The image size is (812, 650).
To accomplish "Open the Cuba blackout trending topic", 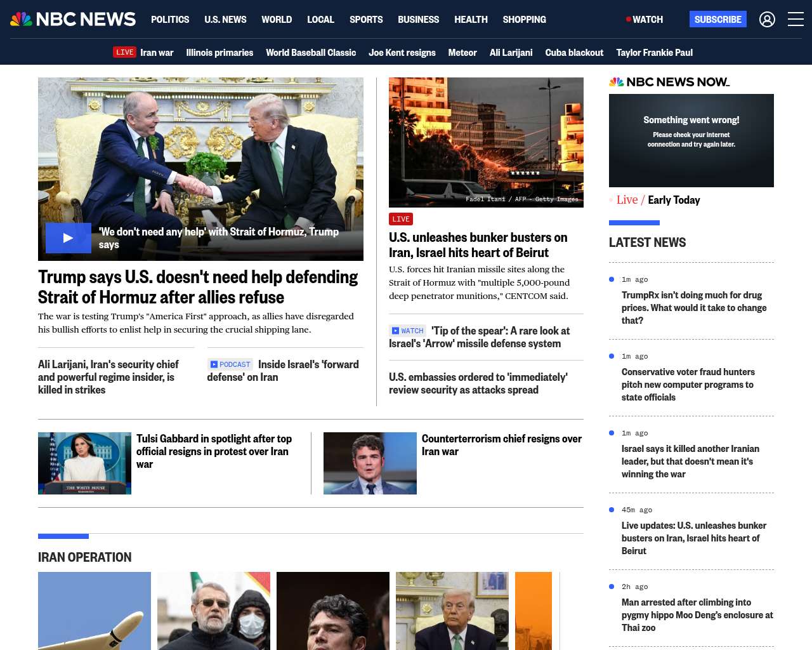I will [x=574, y=53].
